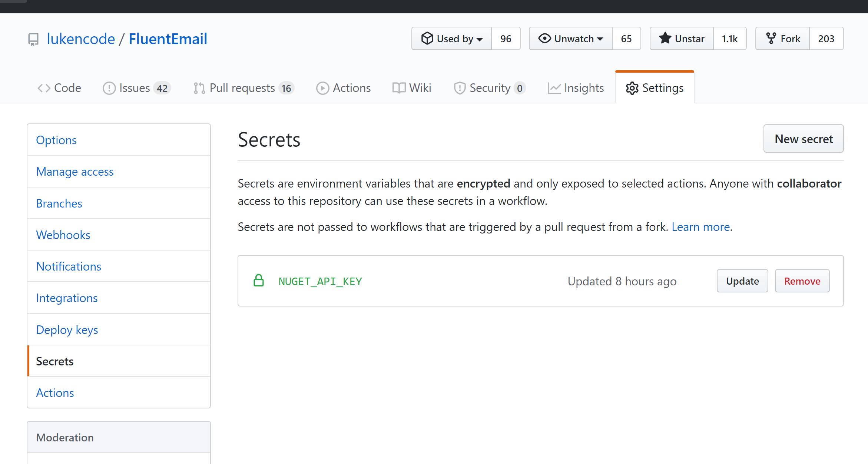
Task: Click the Update button for NUGET_API_KEY
Action: click(742, 281)
